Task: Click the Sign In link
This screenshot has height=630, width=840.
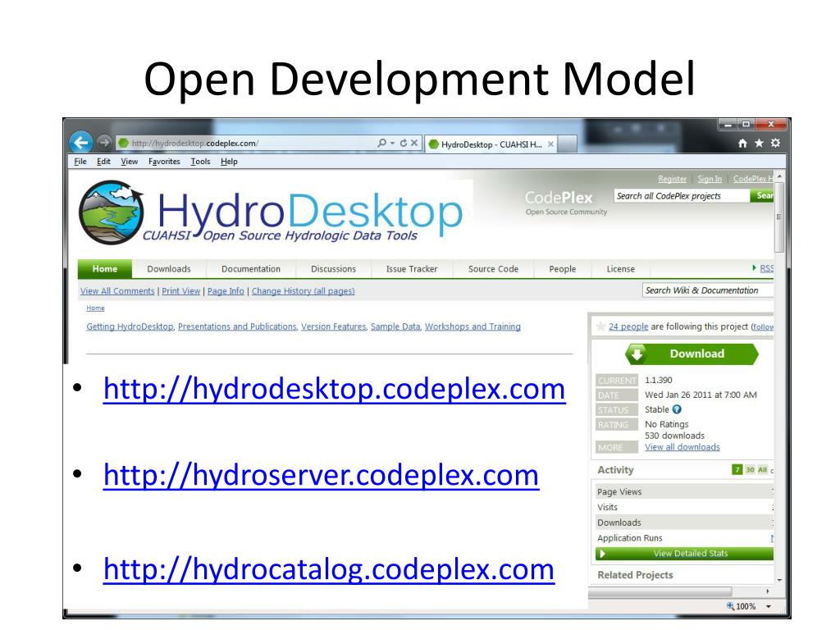Action: [x=710, y=179]
